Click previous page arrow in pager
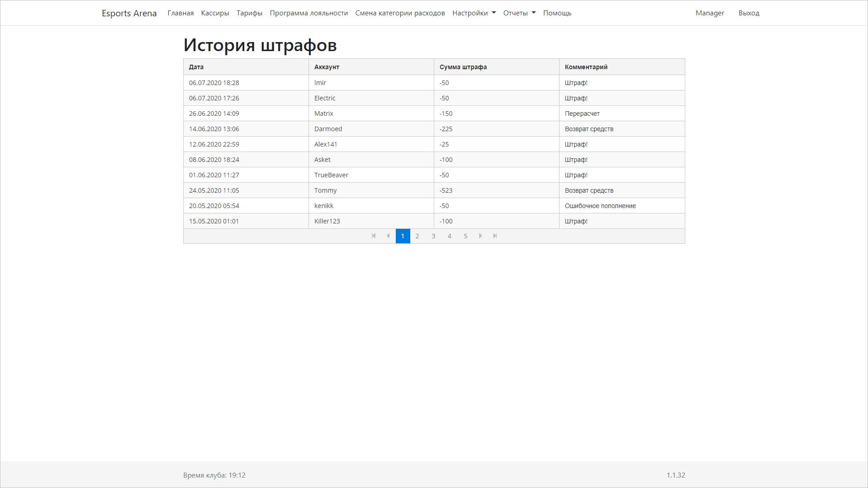Image resolution: width=868 pixels, height=488 pixels. pos(388,236)
